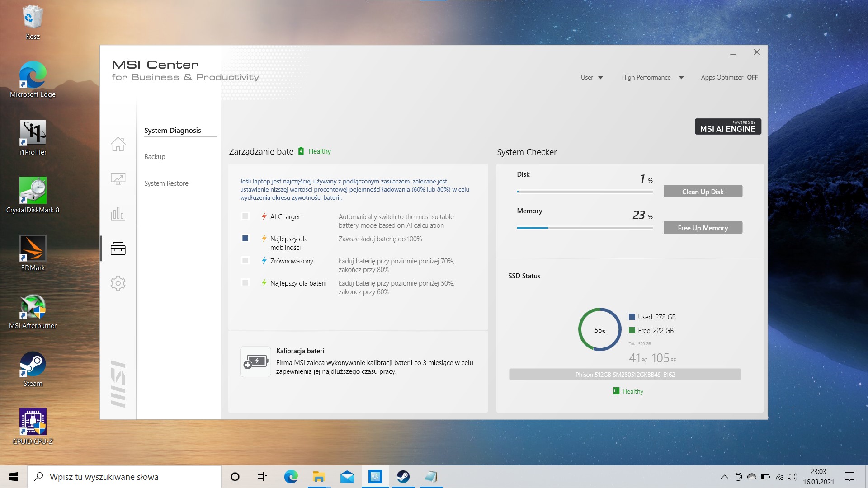Open the Home icon in sidebar
Screen dimensions: 868x488
click(x=118, y=144)
